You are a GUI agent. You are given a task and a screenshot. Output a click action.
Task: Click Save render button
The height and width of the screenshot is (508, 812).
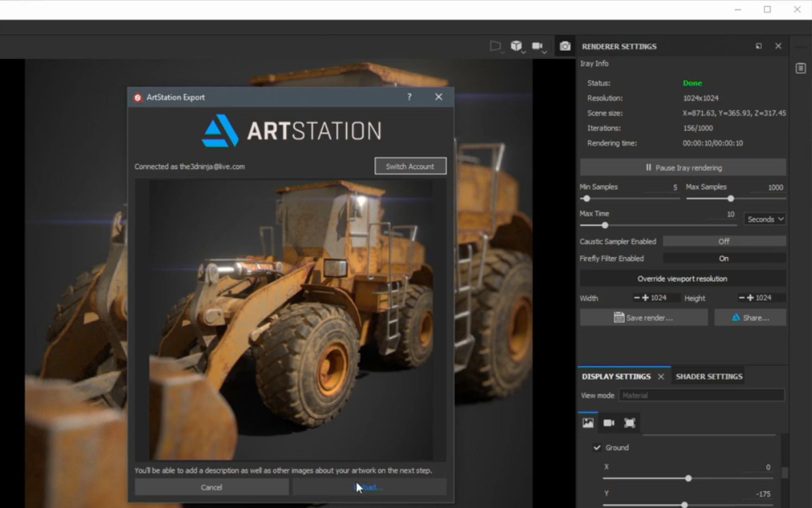644,317
